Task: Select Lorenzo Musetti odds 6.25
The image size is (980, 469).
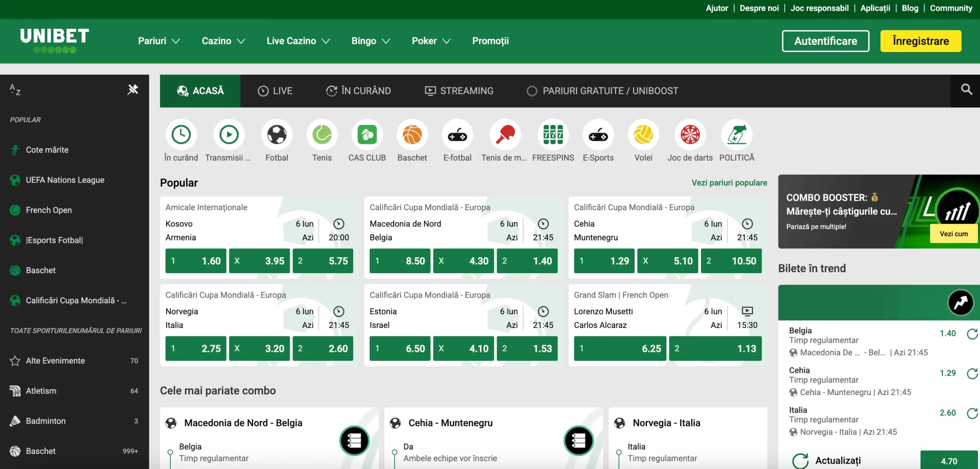Action: click(620, 349)
